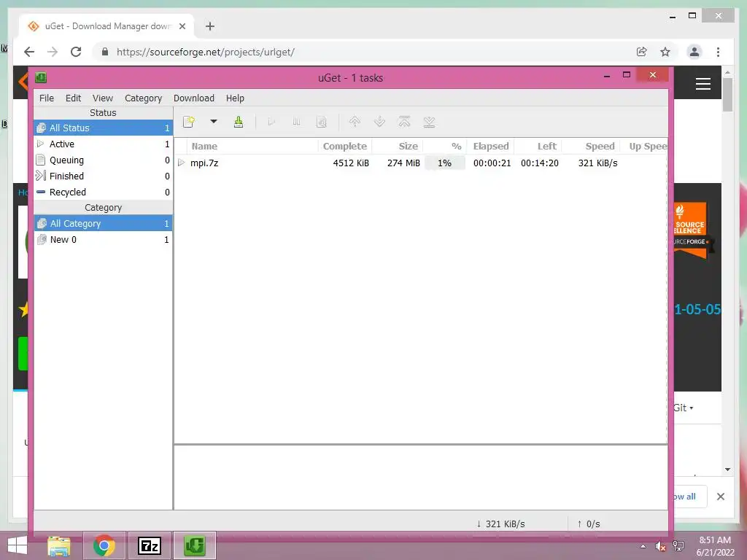The width and height of the screenshot is (747, 560).
Task: Open the File menu in uGet
Action: pyautogui.click(x=46, y=98)
